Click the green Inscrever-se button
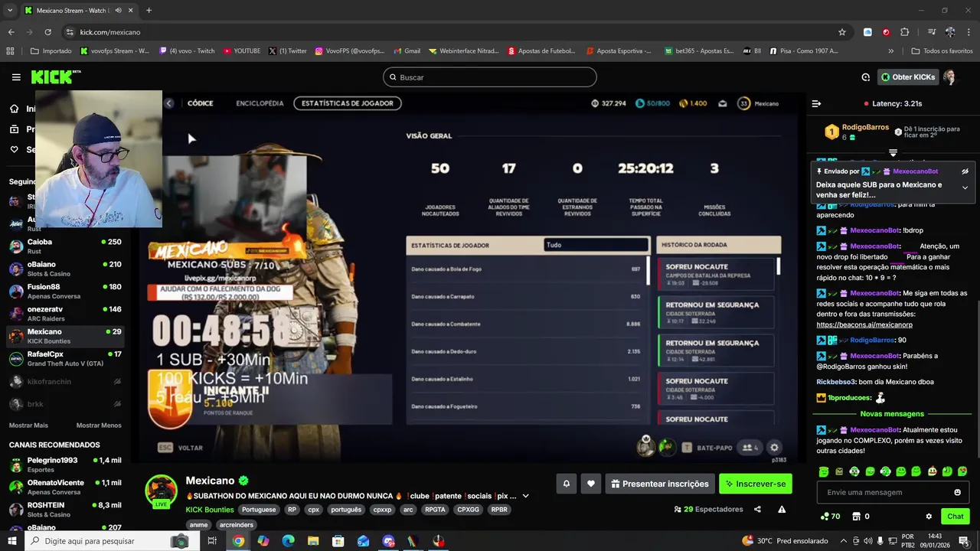Screen dimensions: 980x551 click(x=756, y=484)
